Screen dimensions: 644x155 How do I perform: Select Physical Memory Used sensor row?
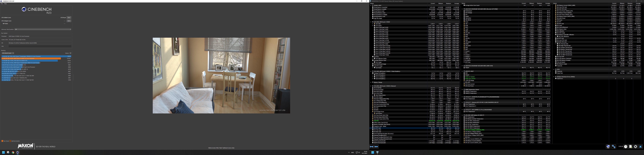[415, 13]
